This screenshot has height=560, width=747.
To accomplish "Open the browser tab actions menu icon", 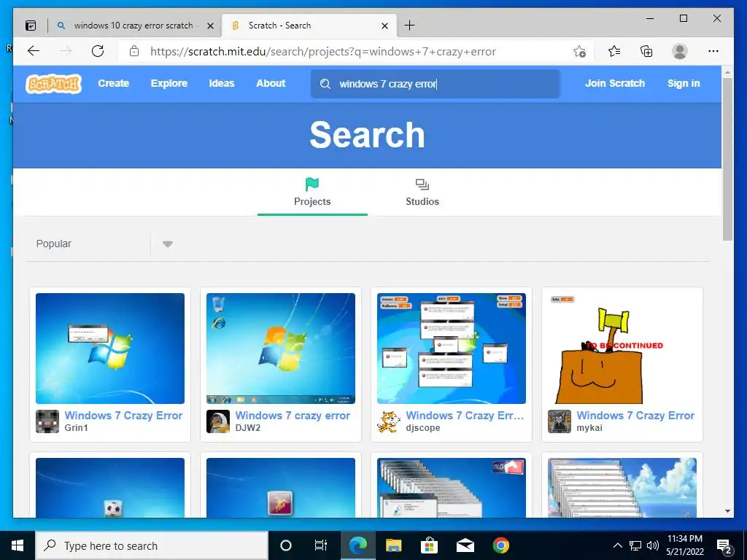I will pyautogui.click(x=31, y=26).
